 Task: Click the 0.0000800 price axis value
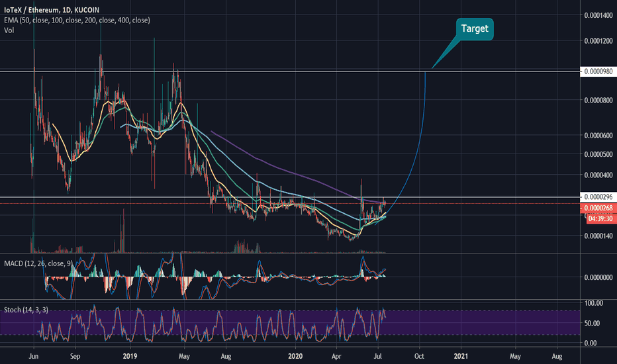[598, 101]
